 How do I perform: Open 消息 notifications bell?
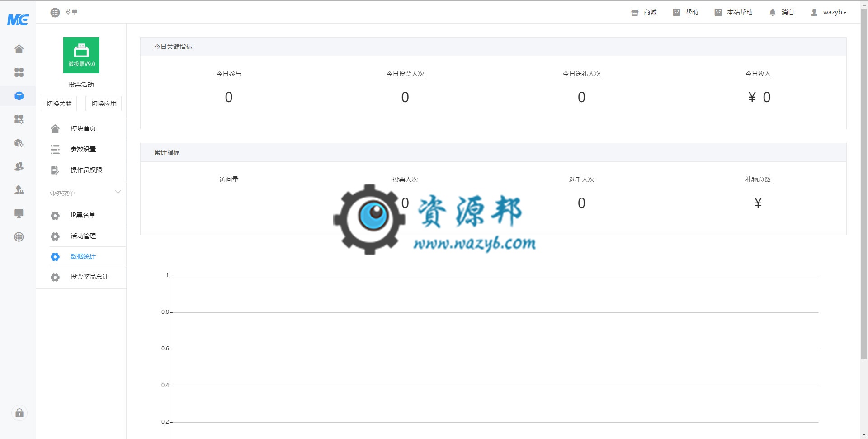782,13
